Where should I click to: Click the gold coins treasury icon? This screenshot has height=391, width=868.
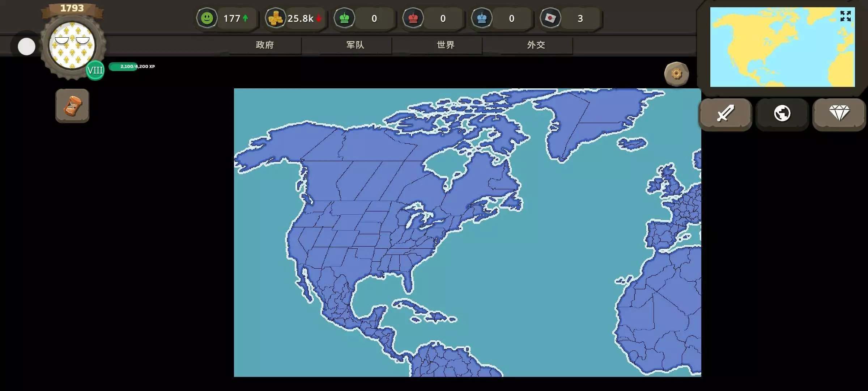point(276,18)
